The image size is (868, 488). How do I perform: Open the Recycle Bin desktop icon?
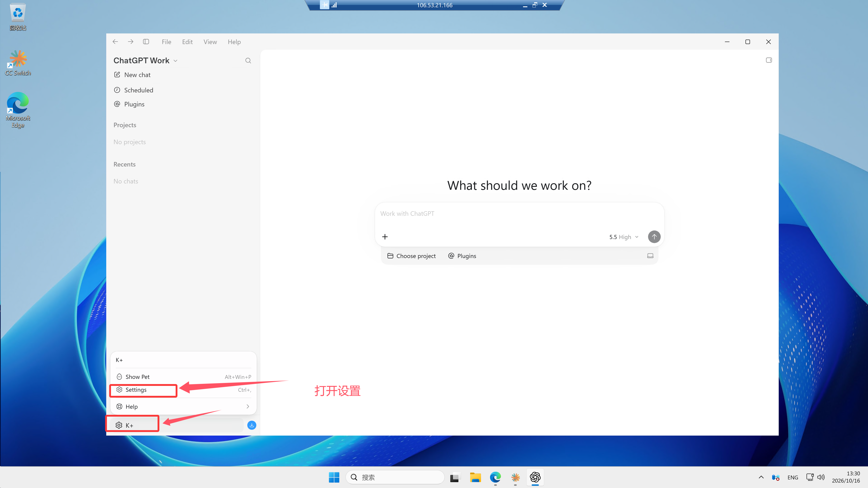(18, 17)
